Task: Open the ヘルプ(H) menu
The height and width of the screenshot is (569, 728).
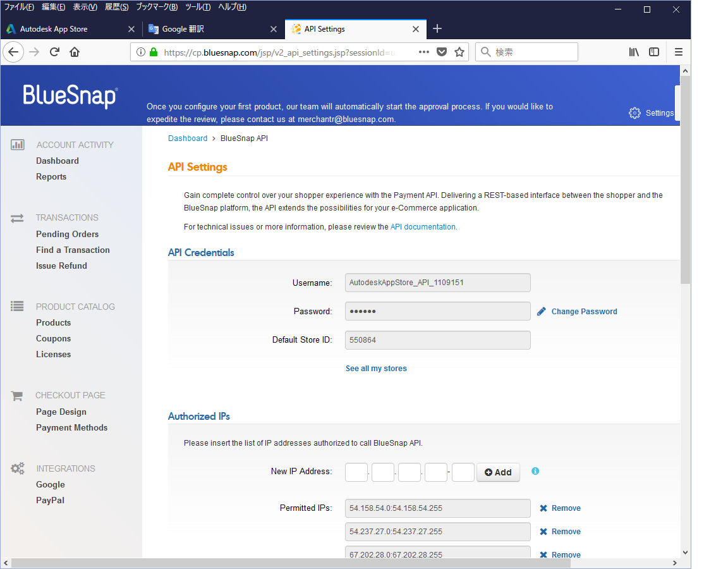Action: [x=232, y=7]
